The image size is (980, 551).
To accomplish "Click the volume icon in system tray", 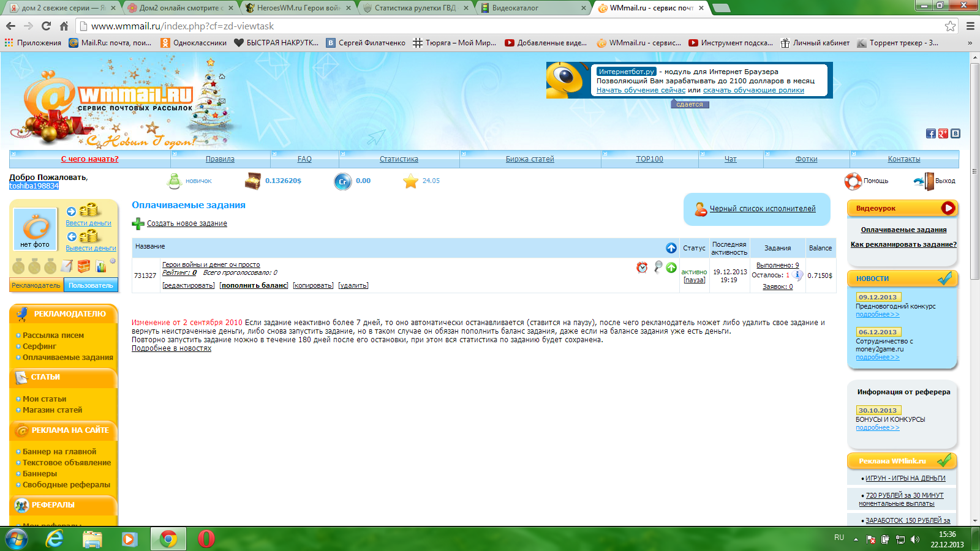I will click(x=915, y=539).
